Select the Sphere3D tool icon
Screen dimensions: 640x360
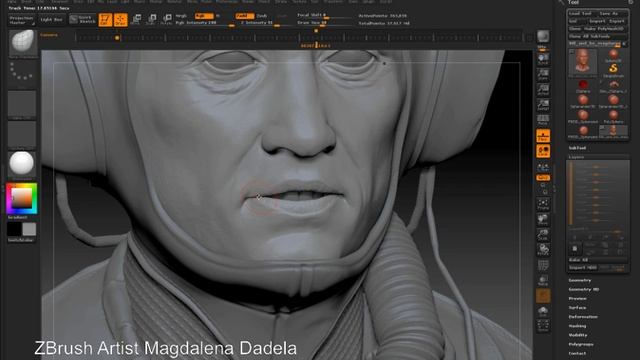[x=613, y=55]
